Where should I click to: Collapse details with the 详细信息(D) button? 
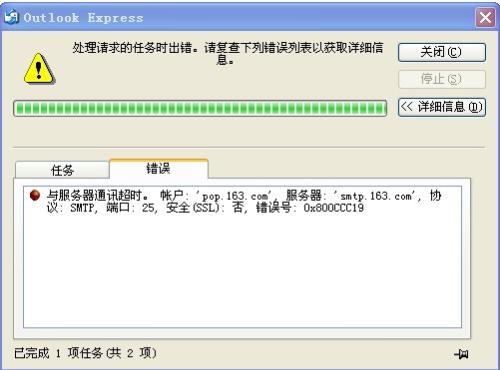tap(442, 107)
